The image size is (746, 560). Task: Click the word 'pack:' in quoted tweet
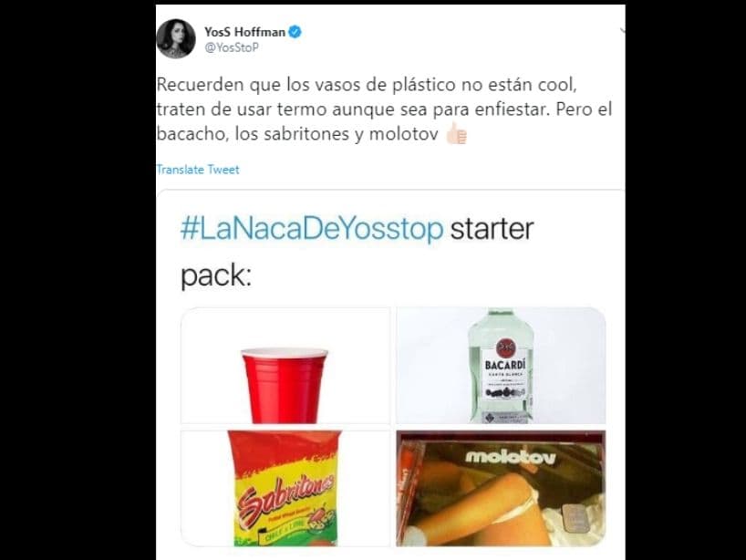pyautogui.click(x=216, y=275)
